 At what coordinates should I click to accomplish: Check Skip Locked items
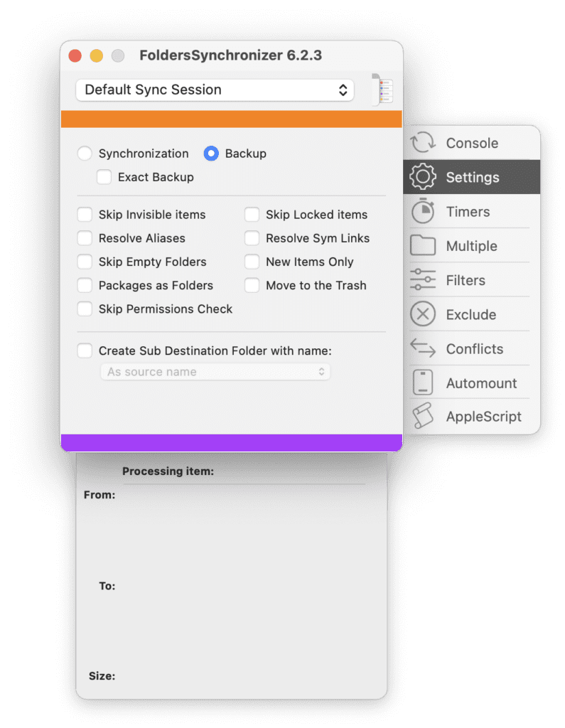[252, 215]
